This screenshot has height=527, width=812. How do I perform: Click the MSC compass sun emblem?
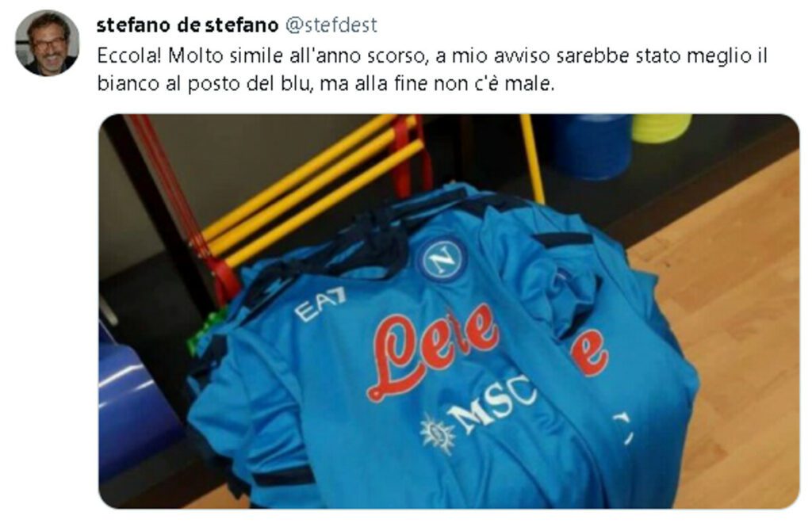pos(437,433)
